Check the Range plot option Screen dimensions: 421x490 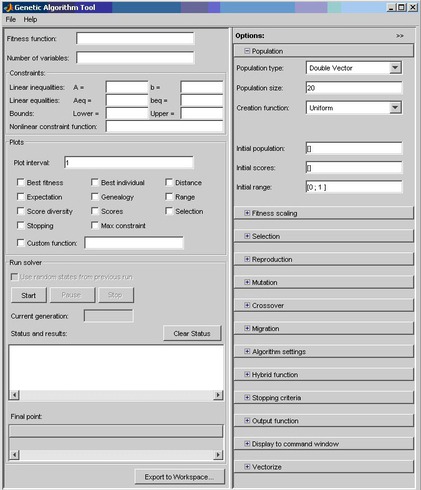click(169, 197)
